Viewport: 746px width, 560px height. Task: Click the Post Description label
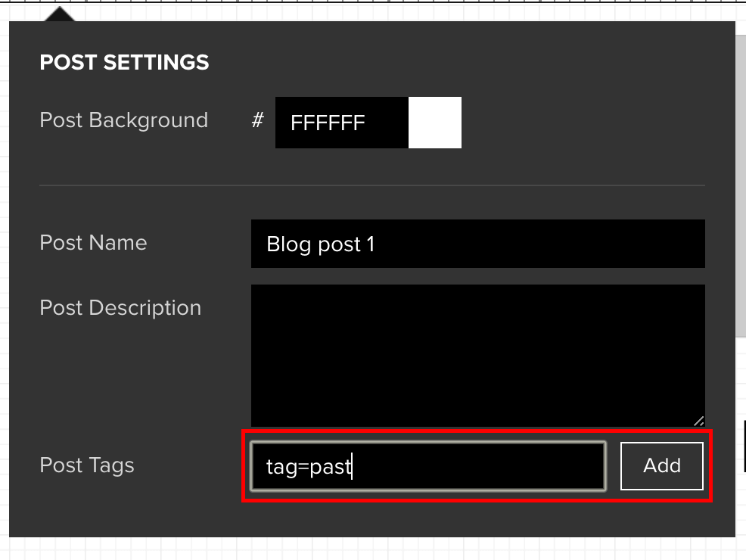click(120, 308)
